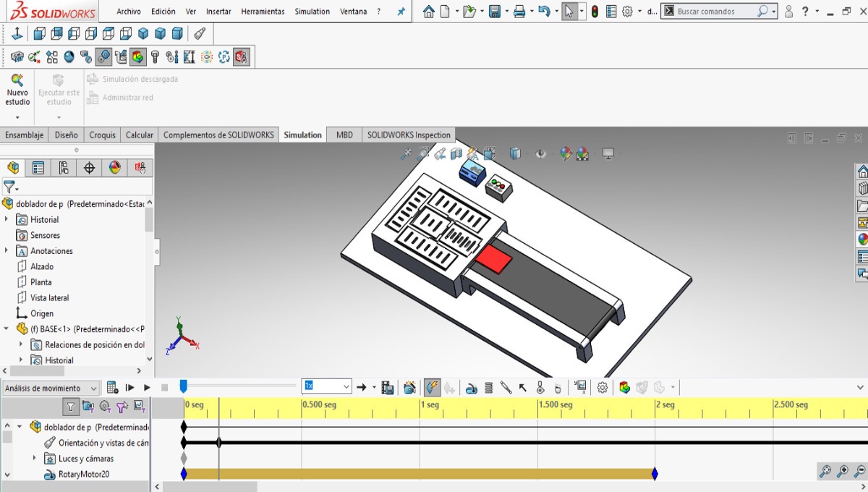
Task: Click the Force arrow icon in the motion toolbar
Action: click(524, 388)
